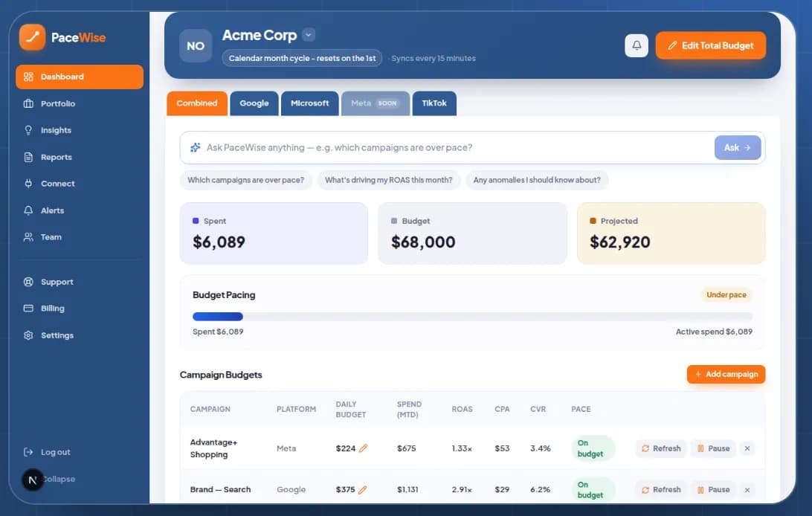Viewport: 812px width, 516px height.
Task: Pause the Advantage+ Shopping campaign
Action: [713, 448]
